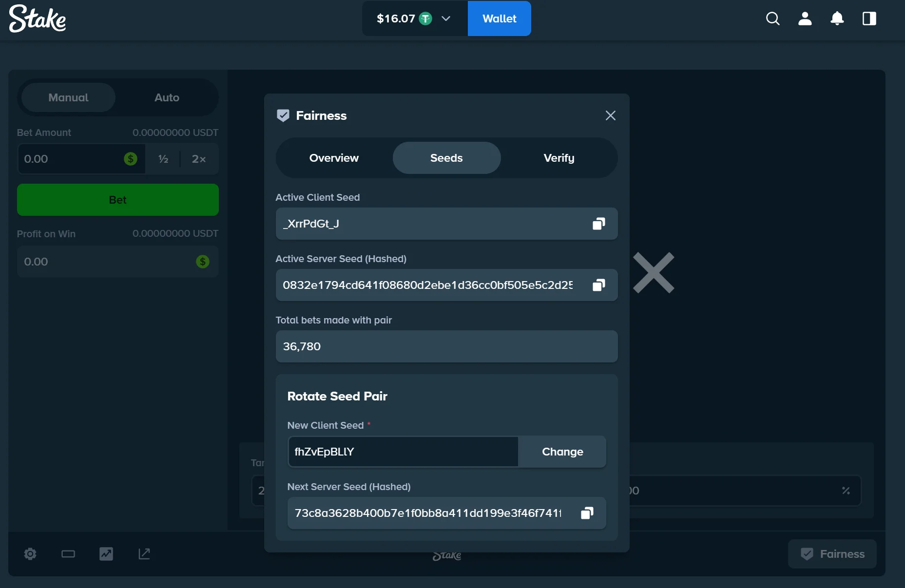This screenshot has height=588, width=905.
Task: Halve the bet amount with ½ button
Action: click(163, 159)
